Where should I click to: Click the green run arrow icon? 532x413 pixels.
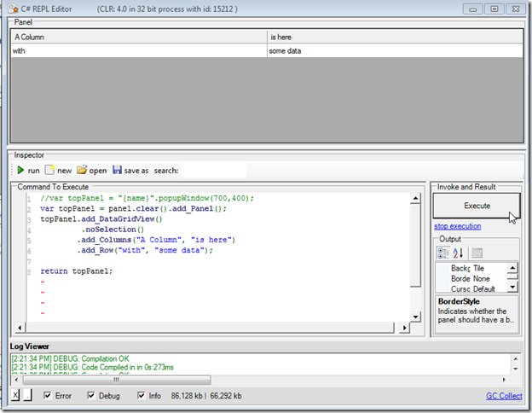(20, 170)
